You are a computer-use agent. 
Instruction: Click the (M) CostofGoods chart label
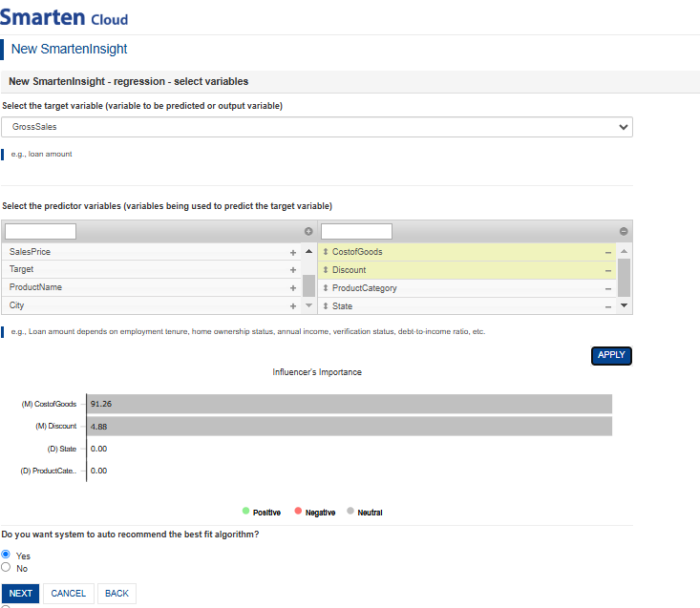coord(49,404)
